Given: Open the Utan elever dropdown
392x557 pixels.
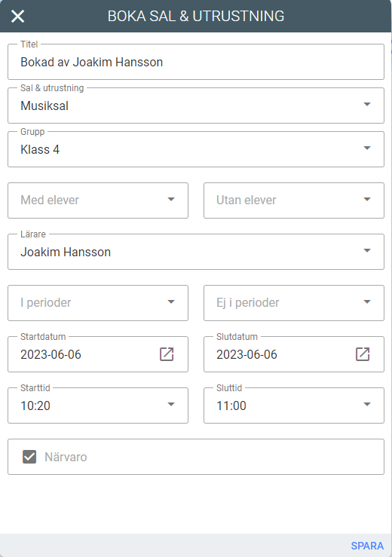Looking at the screenshot, I should 294,200.
